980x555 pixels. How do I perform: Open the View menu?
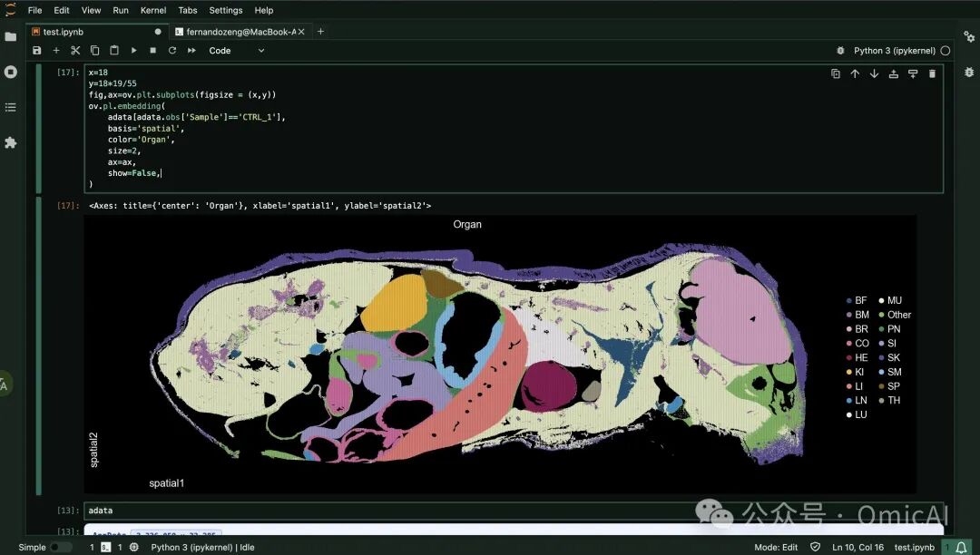click(x=92, y=10)
